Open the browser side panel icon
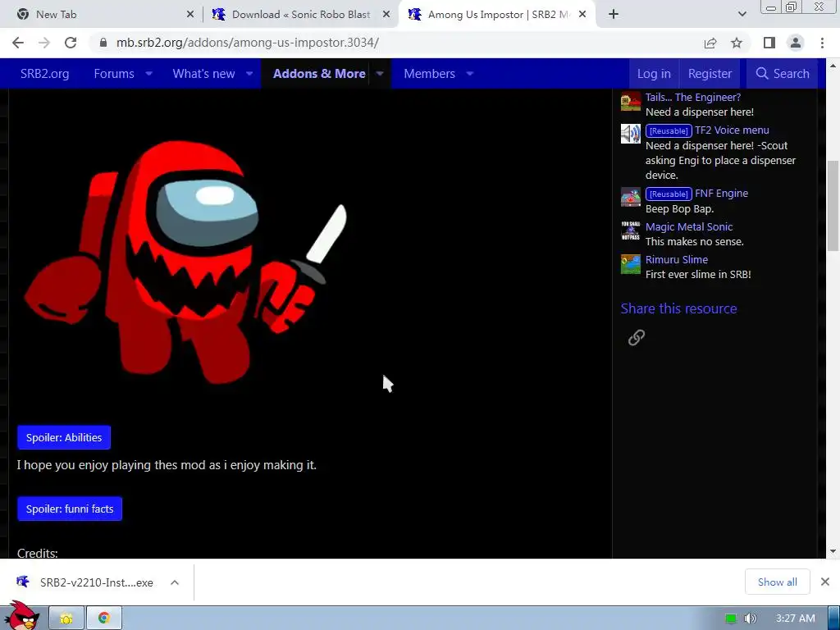The height and width of the screenshot is (630, 840). click(769, 43)
